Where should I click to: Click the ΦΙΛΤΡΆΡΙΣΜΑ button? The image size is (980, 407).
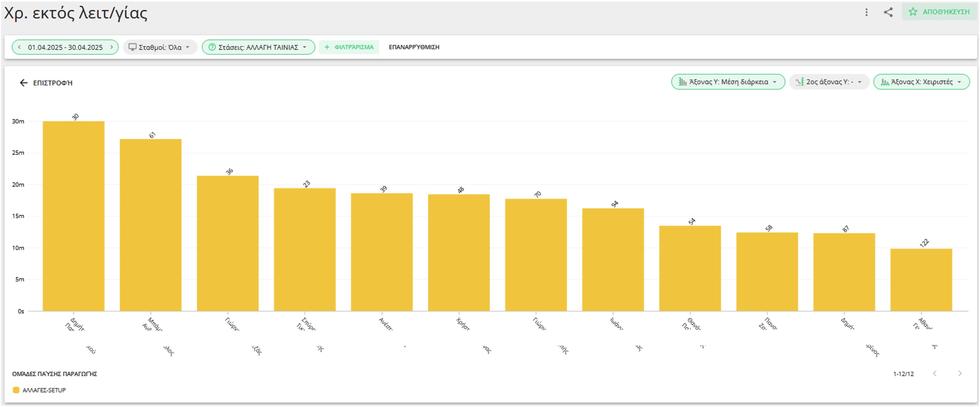(349, 47)
